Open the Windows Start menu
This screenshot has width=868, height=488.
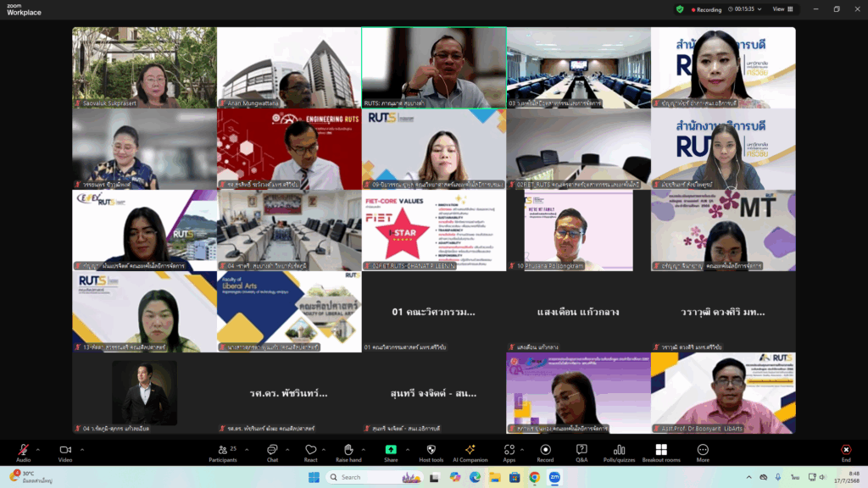pyautogui.click(x=314, y=478)
